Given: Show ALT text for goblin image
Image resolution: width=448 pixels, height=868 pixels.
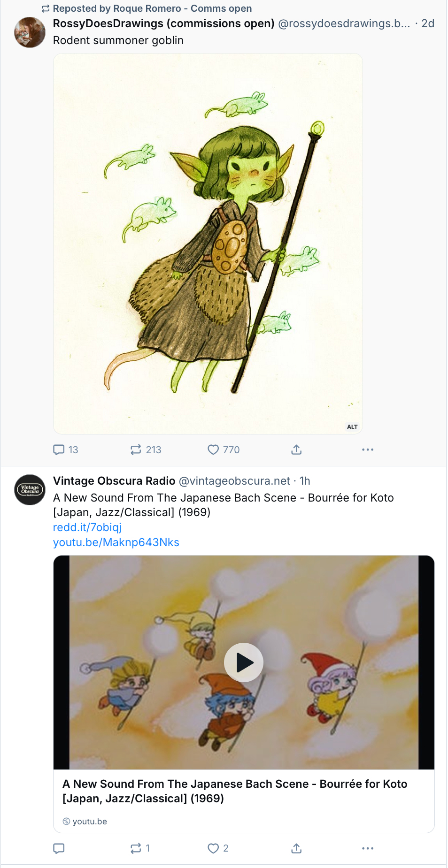Looking at the screenshot, I should pos(352,427).
